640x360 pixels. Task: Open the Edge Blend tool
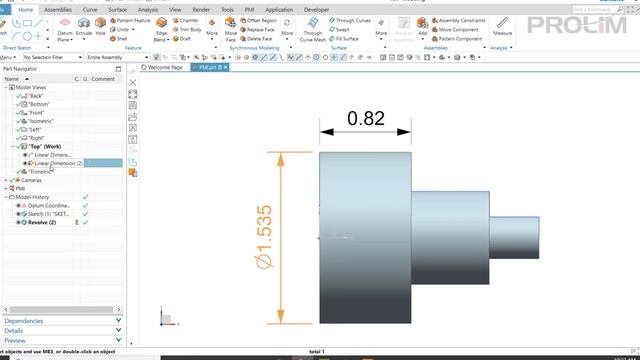(x=162, y=29)
